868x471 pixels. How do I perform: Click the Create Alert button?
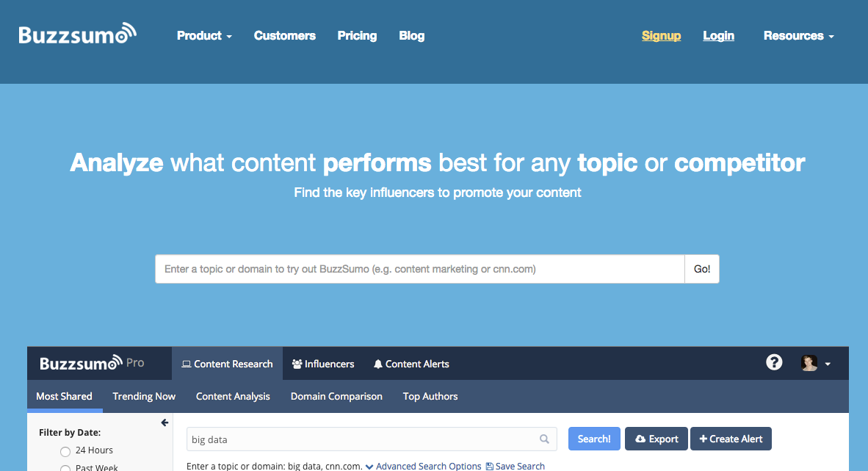(731, 439)
